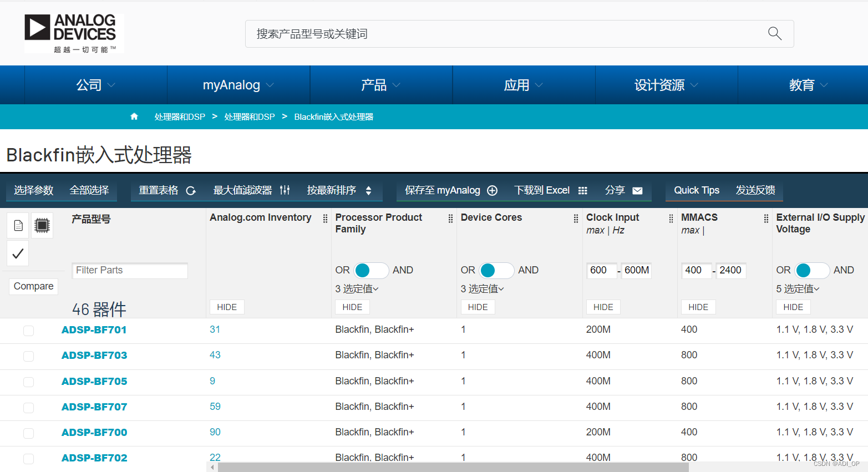Viewport: 868px width, 472px height.
Task: Click Clock Input minimum value field 600
Action: coord(602,270)
